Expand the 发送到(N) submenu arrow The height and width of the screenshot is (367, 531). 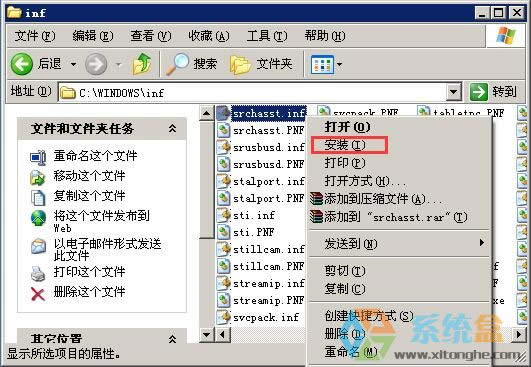pos(482,243)
